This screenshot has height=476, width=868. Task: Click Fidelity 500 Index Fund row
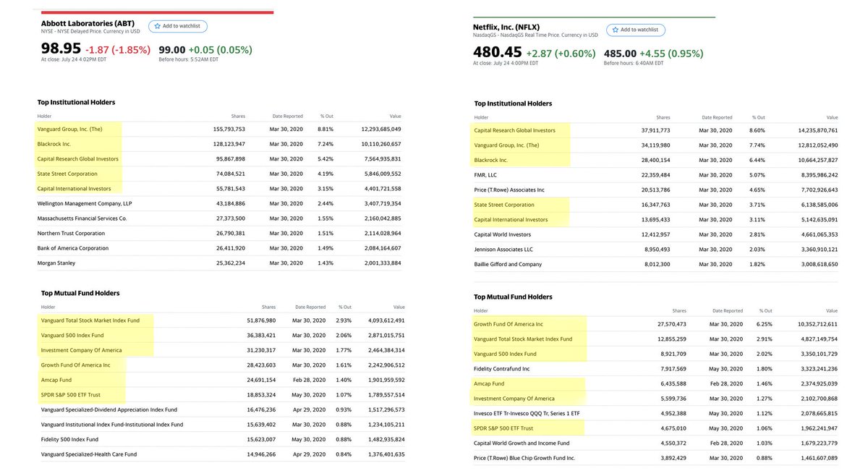(223, 439)
